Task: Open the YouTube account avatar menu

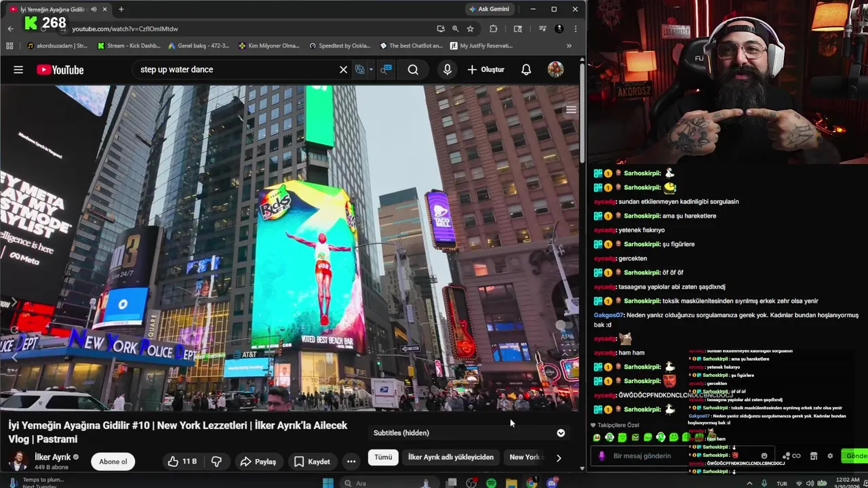Action: click(x=555, y=70)
